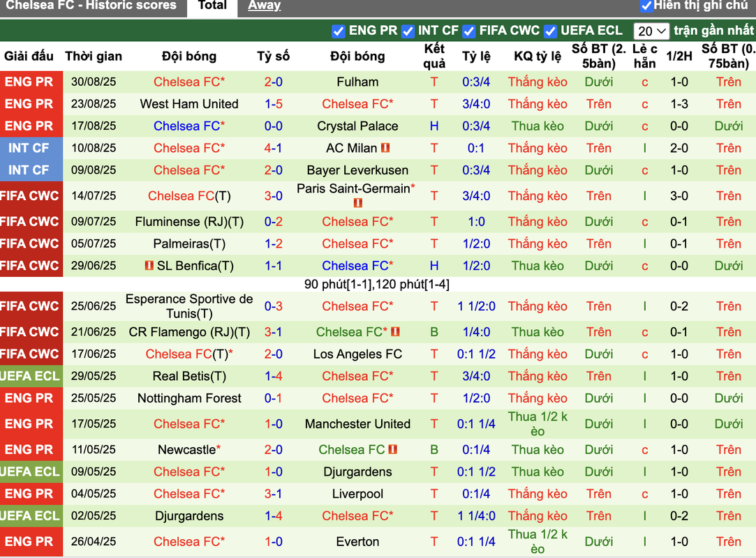Open Everton team link
The height and width of the screenshot is (558, 756).
point(357,542)
